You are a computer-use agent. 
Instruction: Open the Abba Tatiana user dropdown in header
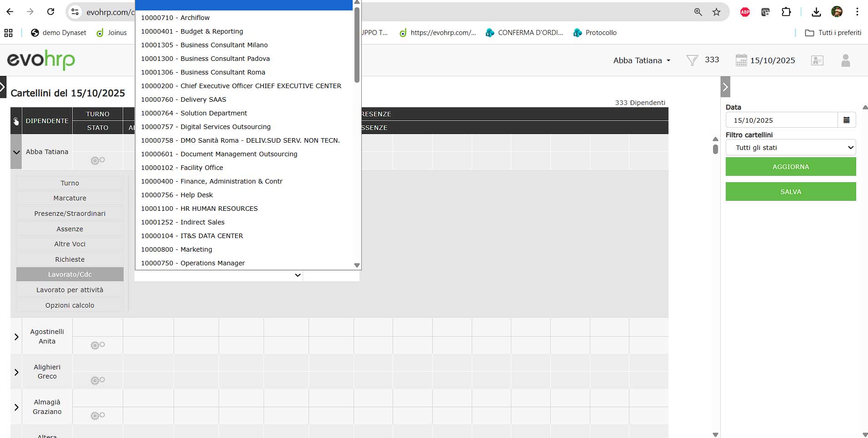point(641,60)
